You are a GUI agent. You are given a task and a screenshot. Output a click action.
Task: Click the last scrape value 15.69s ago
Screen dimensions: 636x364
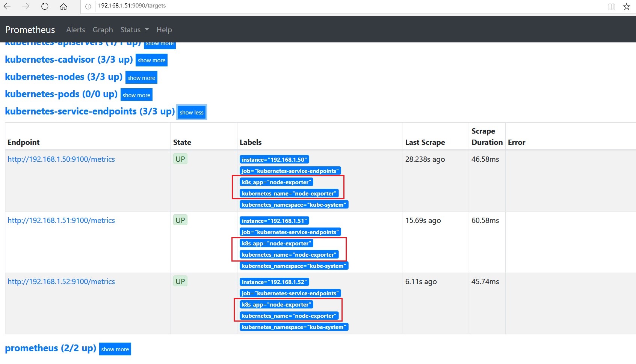(x=423, y=220)
